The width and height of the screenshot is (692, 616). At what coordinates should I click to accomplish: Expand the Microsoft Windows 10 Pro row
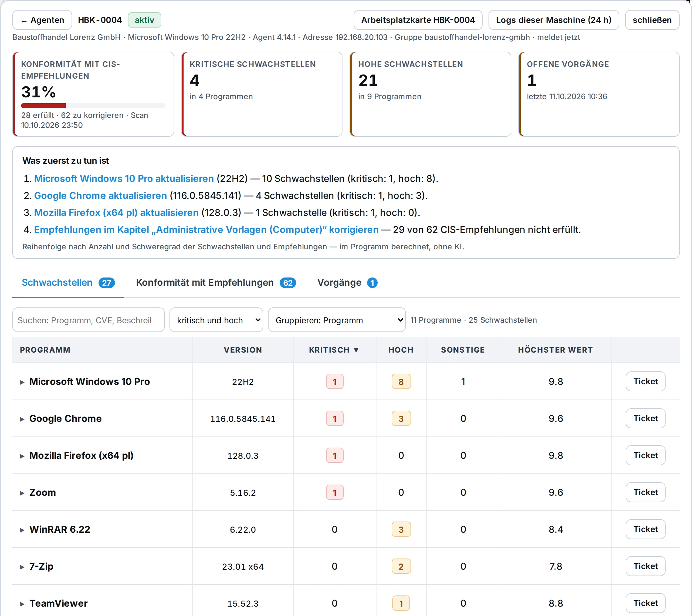(22, 382)
